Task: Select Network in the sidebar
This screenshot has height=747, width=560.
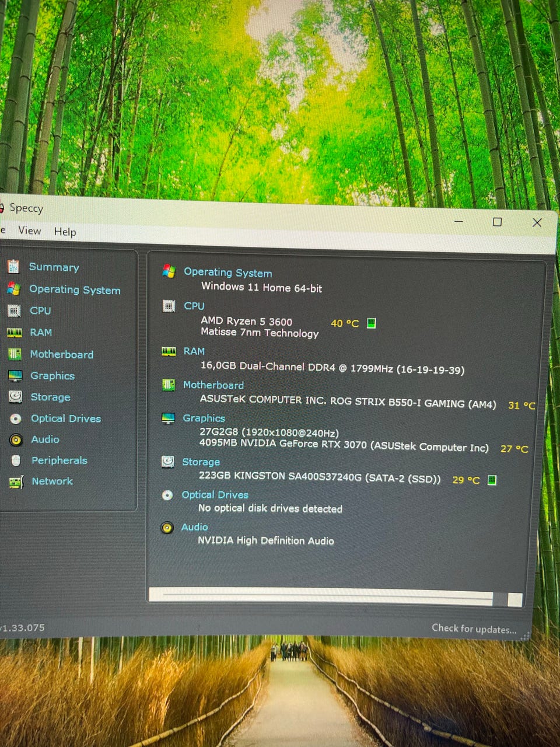Action: (52, 481)
